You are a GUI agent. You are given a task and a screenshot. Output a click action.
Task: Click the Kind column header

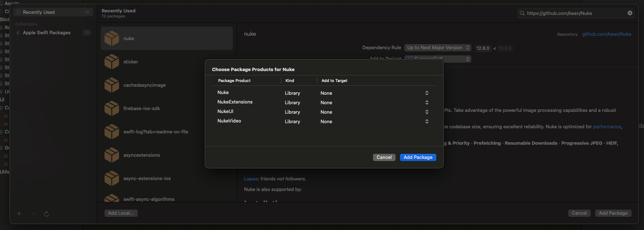[290, 81]
